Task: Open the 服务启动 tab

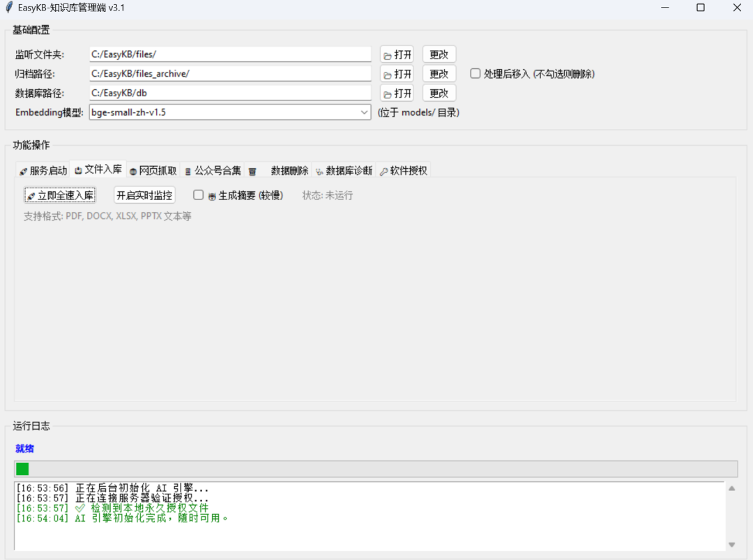Action: pos(43,171)
